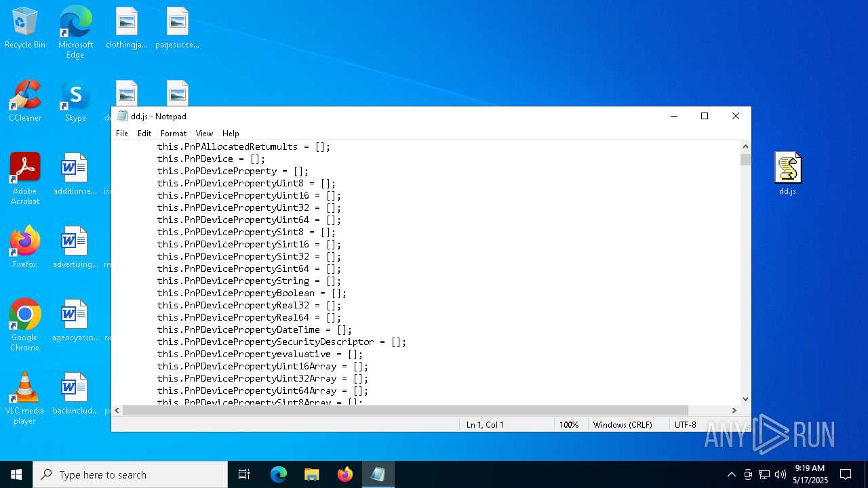Click the vertical scrollbar thumb
868x488 pixels.
point(745,159)
